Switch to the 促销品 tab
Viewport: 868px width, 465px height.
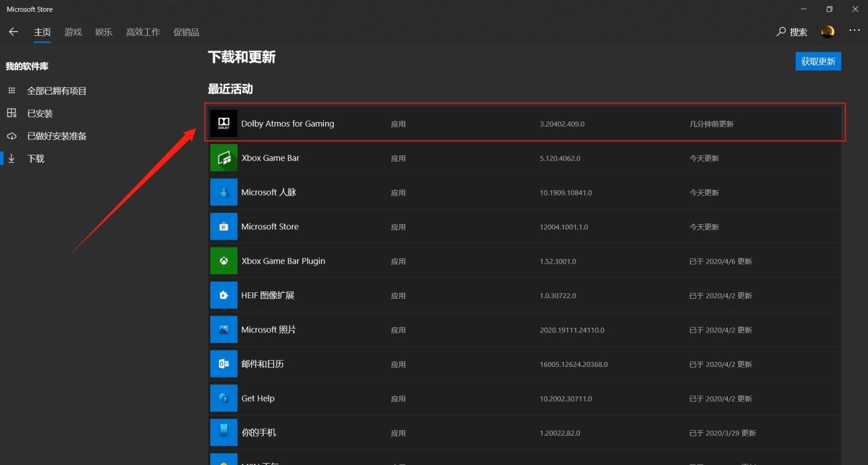point(186,32)
